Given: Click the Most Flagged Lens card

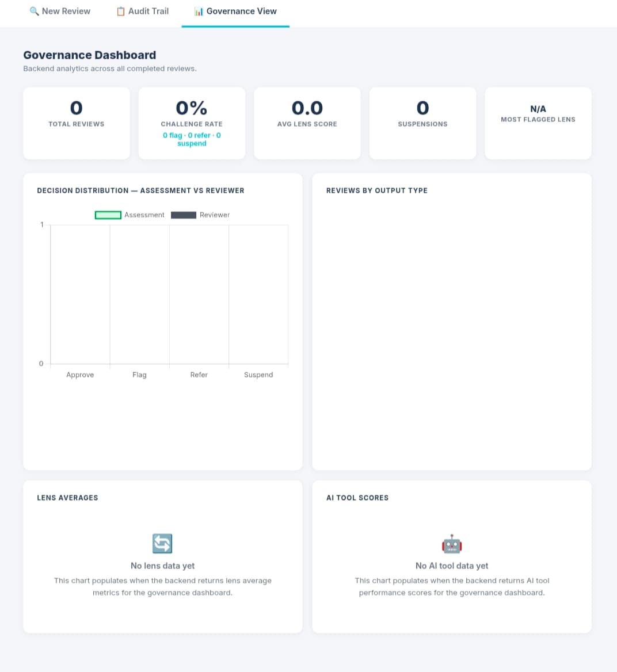Looking at the screenshot, I should pyautogui.click(x=538, y=124).
